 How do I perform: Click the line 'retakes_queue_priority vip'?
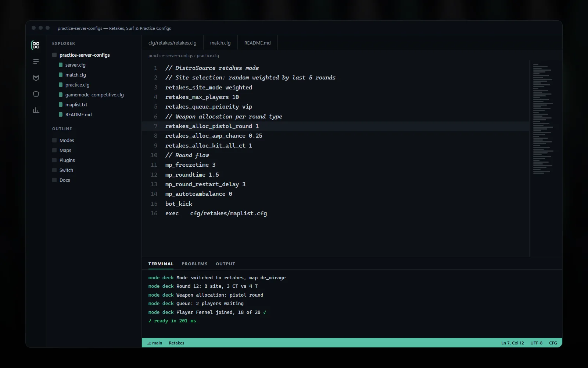pos(208,107)
